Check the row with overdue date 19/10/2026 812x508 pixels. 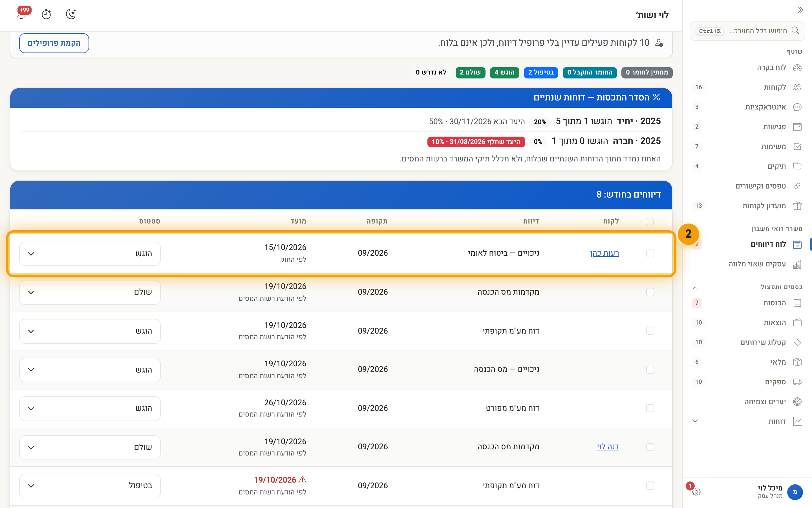point(650,485)
